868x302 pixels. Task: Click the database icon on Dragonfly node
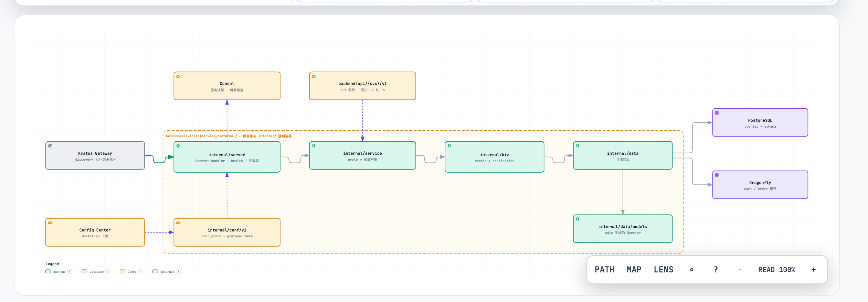717,175
